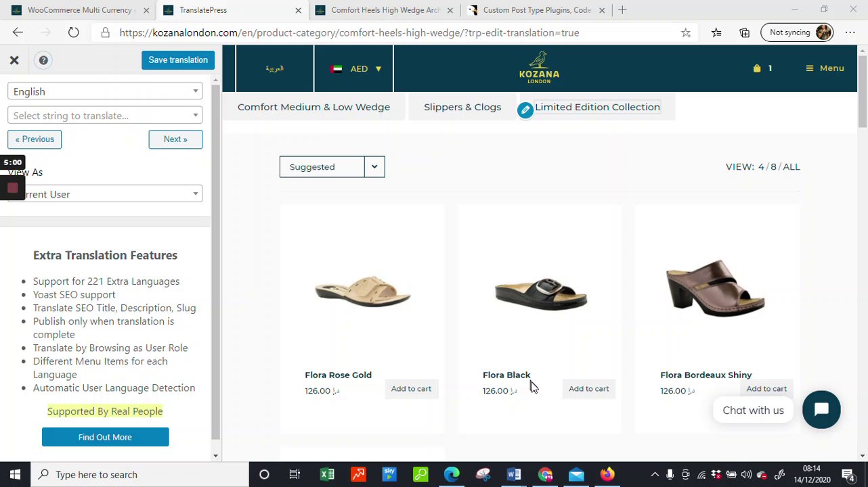The image size is (868, 487).
Task: Open the notification center icon
Action: pyautogui.click(x=848, y=475)
